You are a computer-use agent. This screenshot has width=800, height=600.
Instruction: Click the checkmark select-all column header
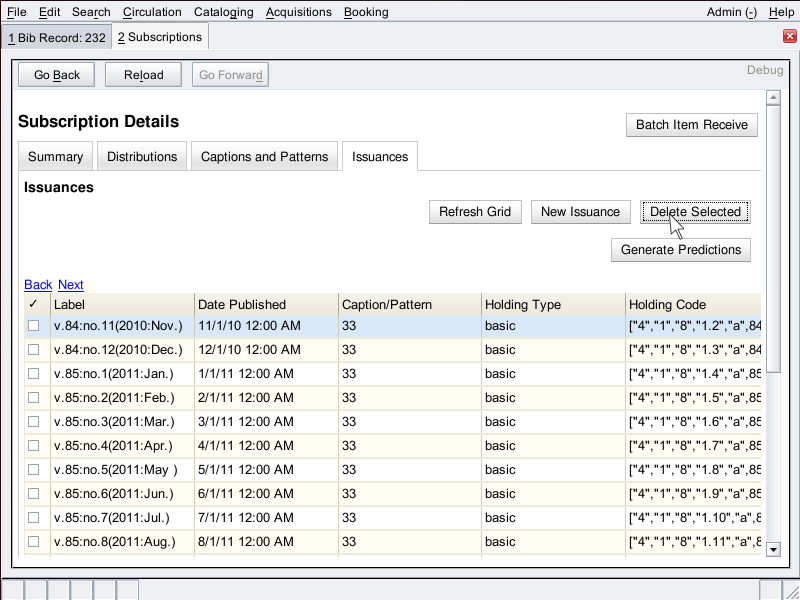tap(34, 304)
